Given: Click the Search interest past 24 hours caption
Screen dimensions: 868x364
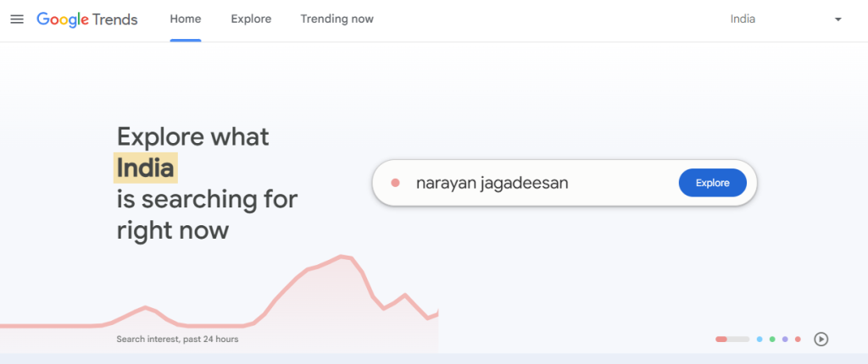Looking at the screenshot, I should pos(178,339).
